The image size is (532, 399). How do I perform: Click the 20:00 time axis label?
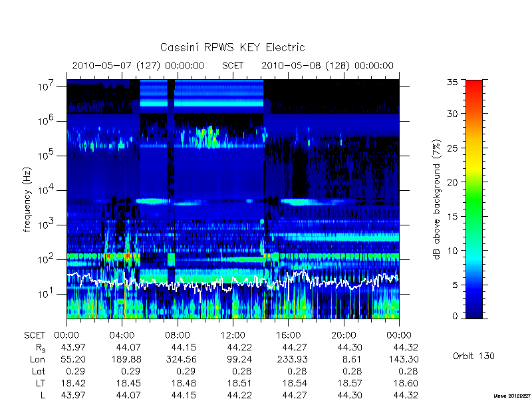[344, 335]
